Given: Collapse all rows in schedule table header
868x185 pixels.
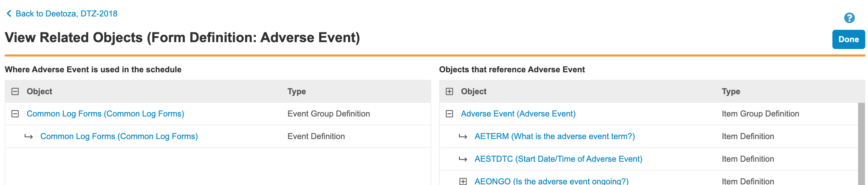Looking at the screenshot, I should [x=15, y=91].
